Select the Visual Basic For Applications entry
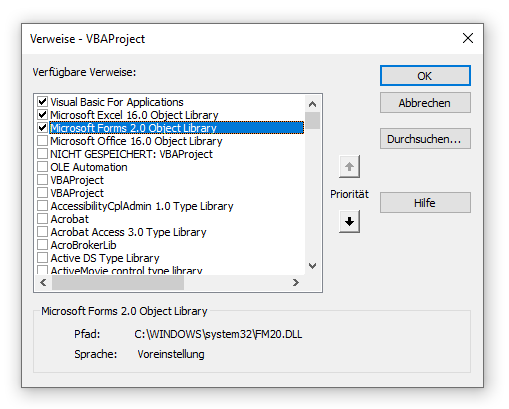Viewport: 509px width, 409px height. point(117,102)
